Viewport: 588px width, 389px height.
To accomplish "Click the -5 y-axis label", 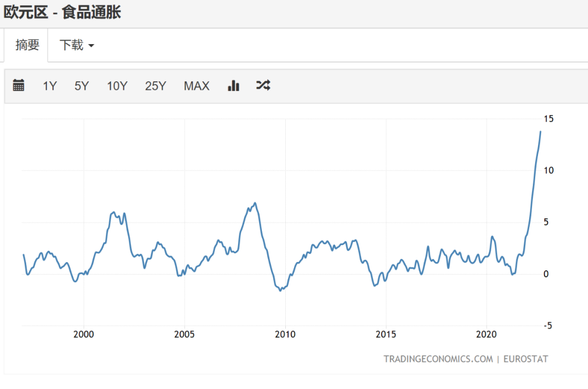I will (548, 326).
